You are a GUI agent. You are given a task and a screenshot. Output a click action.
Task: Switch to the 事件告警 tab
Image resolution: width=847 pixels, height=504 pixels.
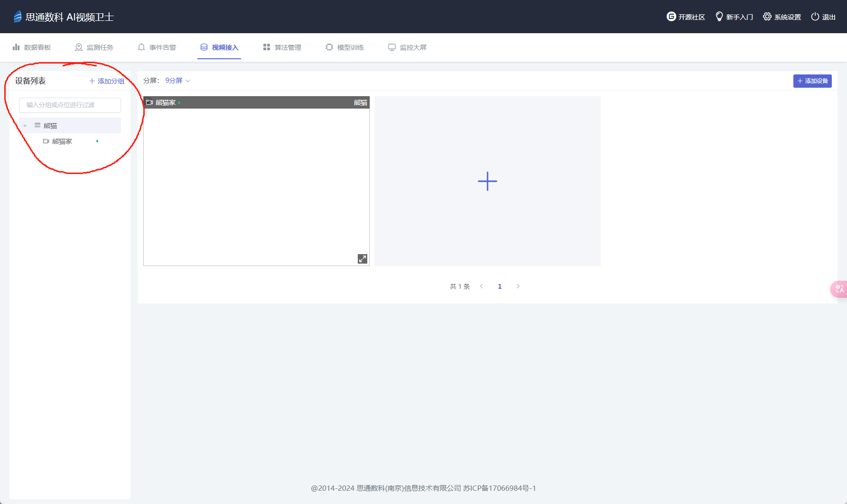[157, 47]
